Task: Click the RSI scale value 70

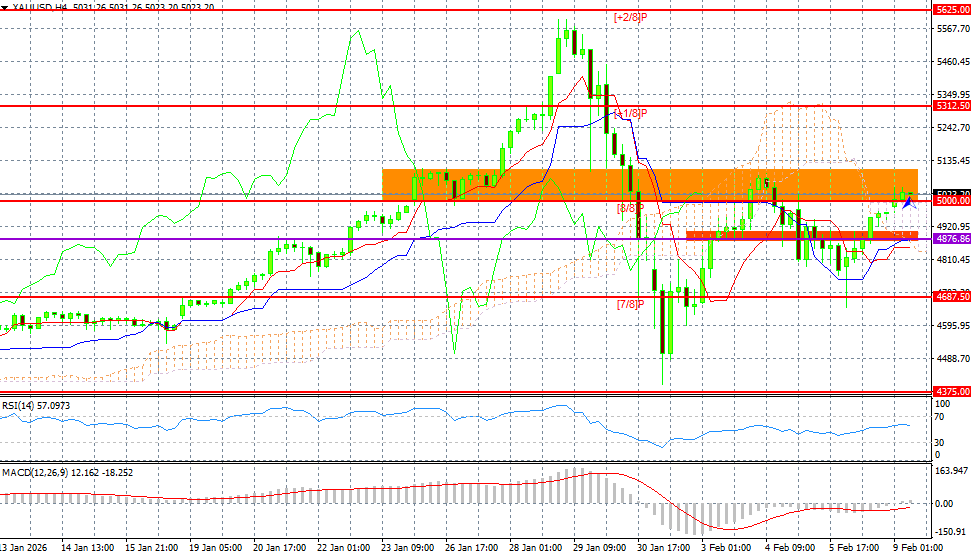Action: [x=939, y=417]
